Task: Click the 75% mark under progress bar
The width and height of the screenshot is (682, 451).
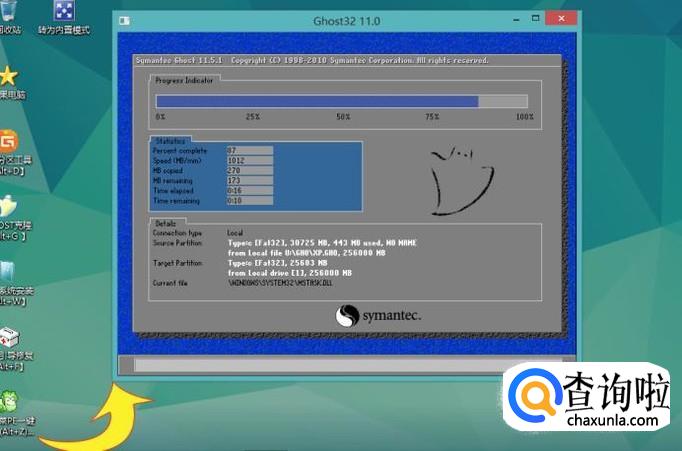Action: click(x=432, y=117)
